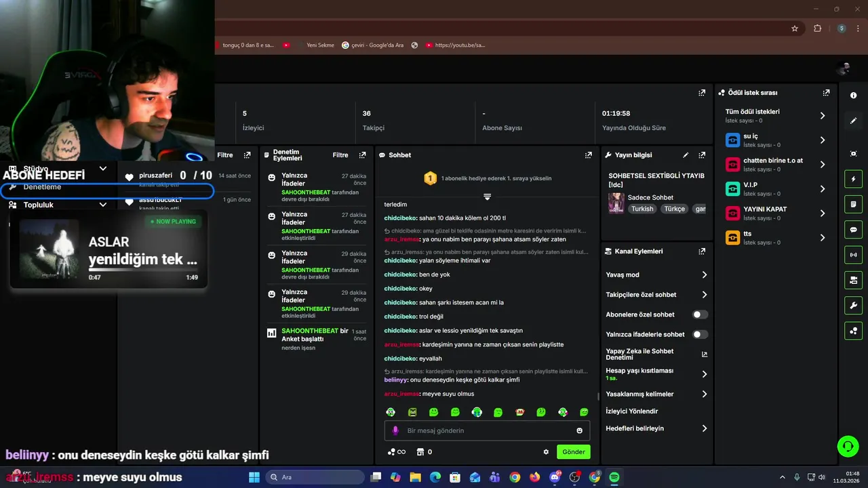The height and width of the screenshot is (488, 868).
Task: Click the Sadece Sohbet category link
Action: [x=650, y=197]
